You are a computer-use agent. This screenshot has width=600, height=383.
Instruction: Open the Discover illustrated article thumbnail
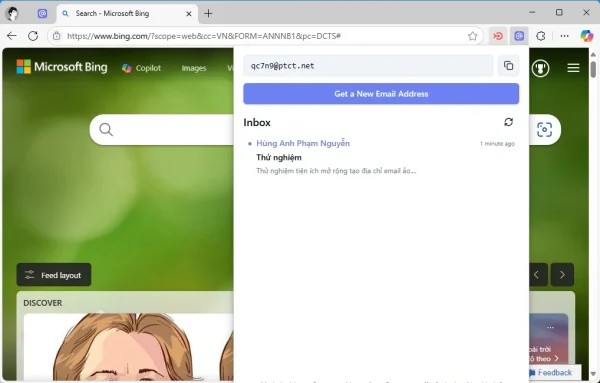coord(129,347)
